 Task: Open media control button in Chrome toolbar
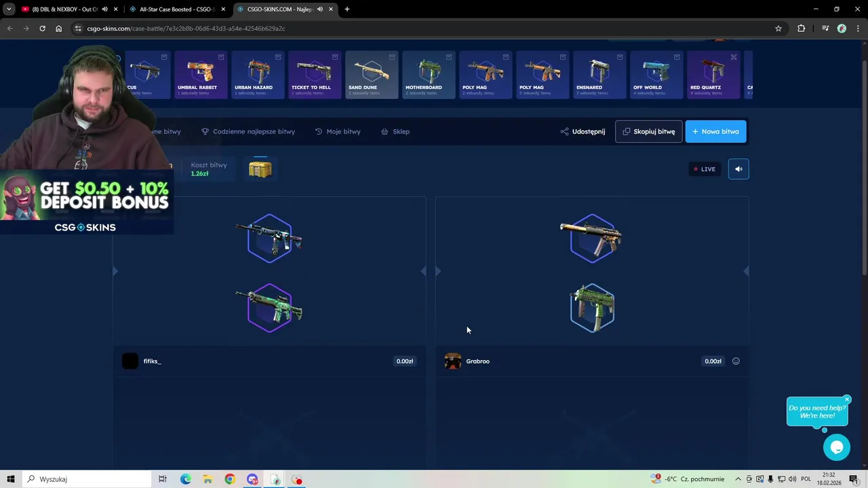point(825,28)
